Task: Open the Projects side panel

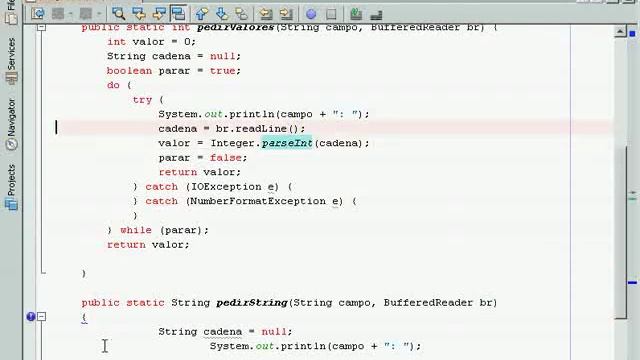Action: tap(11, 187)
